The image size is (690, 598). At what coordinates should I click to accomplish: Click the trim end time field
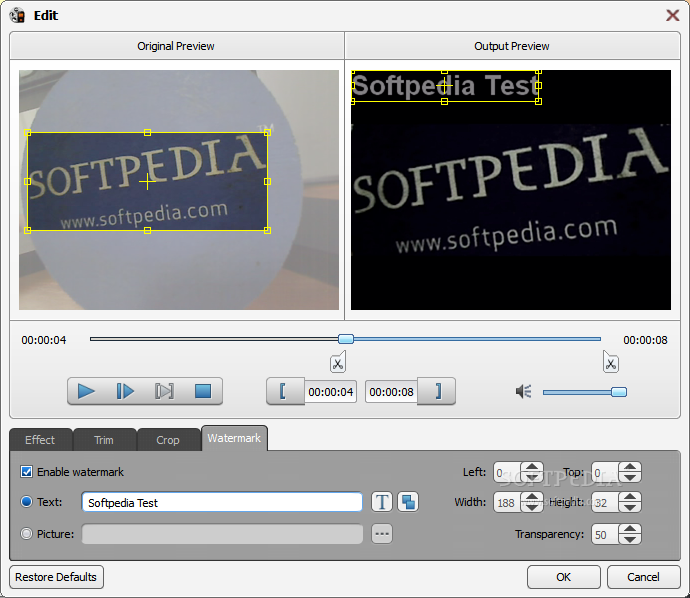point(391,392)
